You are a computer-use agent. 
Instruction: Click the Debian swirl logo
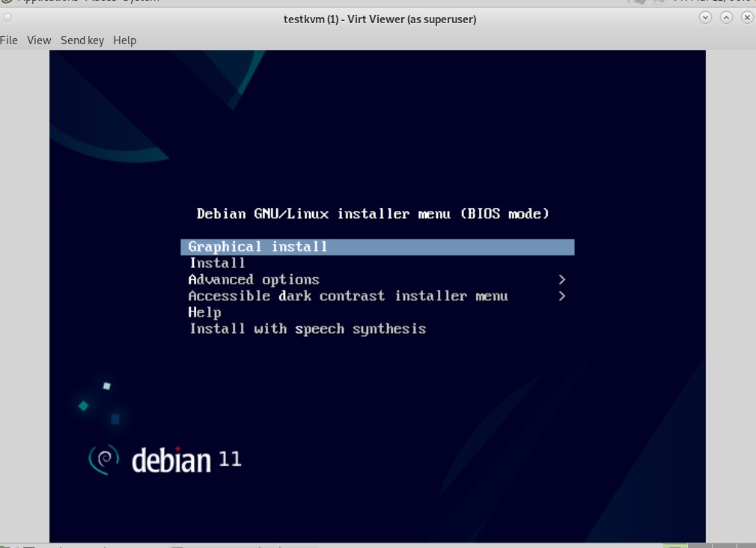pyautogui.click(x=103, y=459)
